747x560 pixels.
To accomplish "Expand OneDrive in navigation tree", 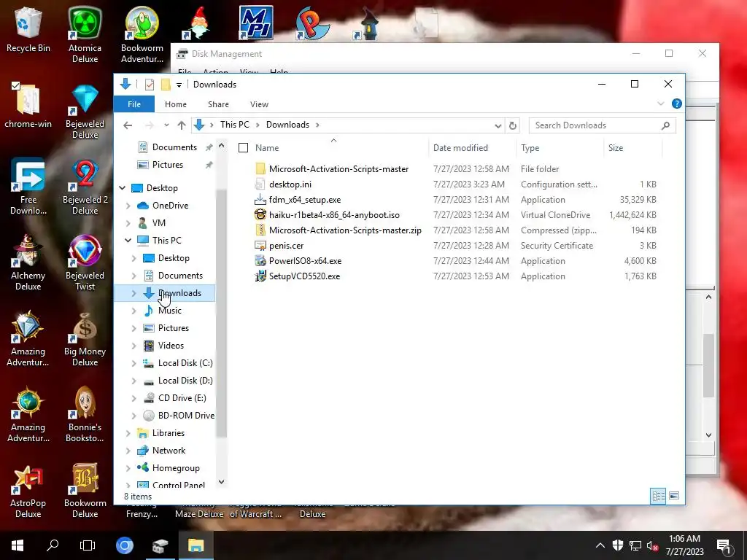I will click(128, 206).
